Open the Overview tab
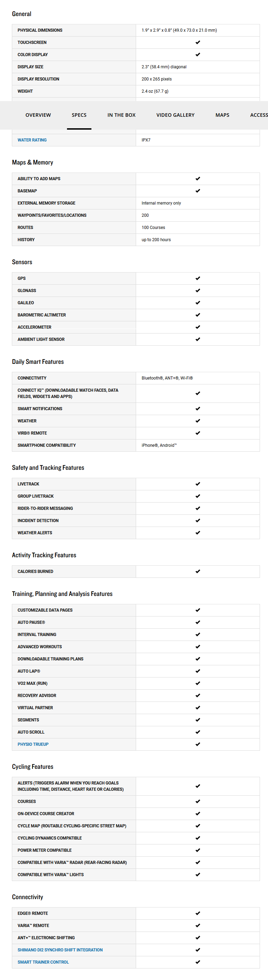Screen dimensions: 268x980 pyautogui.click(x=38, y=115)
